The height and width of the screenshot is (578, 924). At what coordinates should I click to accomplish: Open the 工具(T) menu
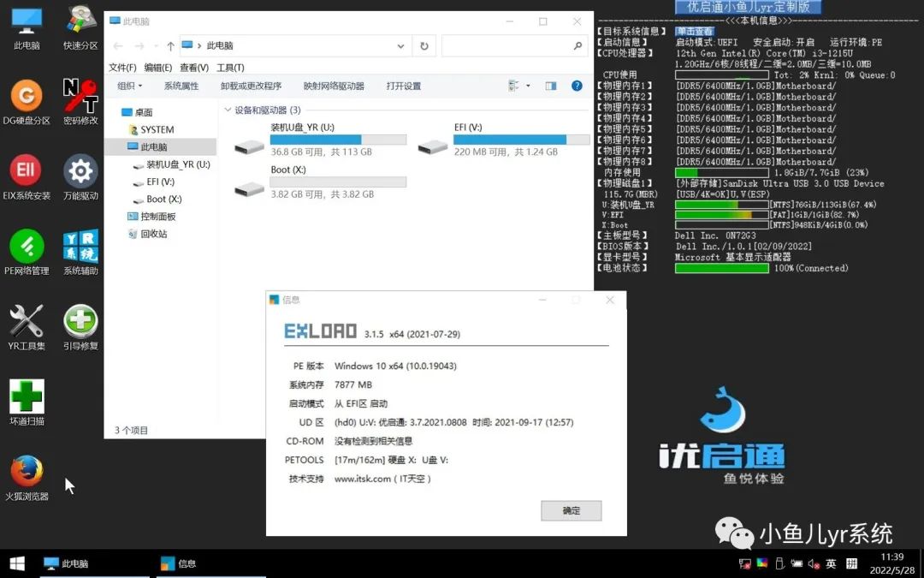230,68
